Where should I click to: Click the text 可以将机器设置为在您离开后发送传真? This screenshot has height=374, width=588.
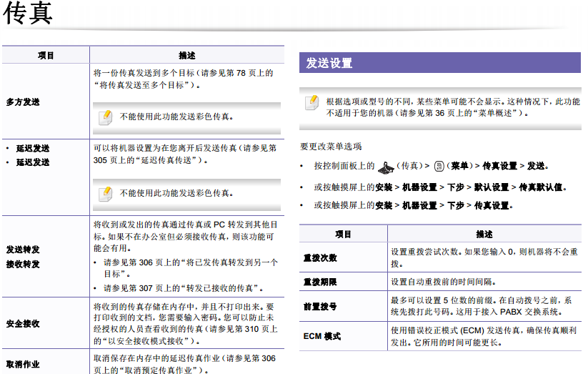[166, 148]
